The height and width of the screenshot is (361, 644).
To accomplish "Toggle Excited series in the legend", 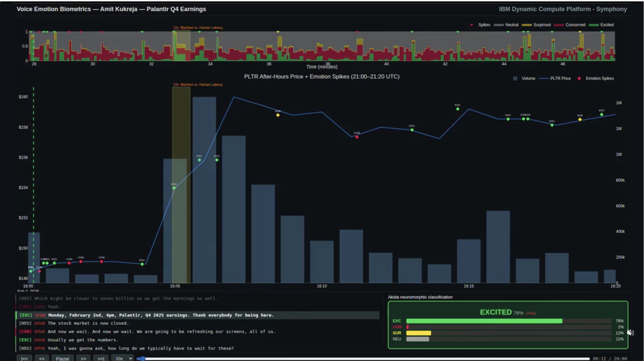I will coord(607,25).
